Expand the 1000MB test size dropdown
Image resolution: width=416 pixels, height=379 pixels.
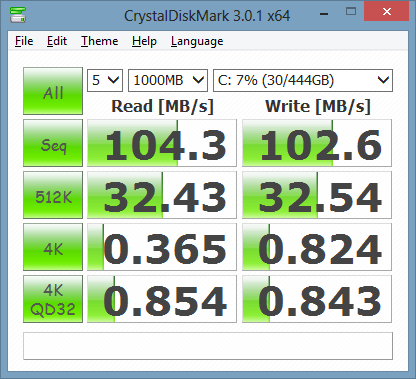[168, 80]
